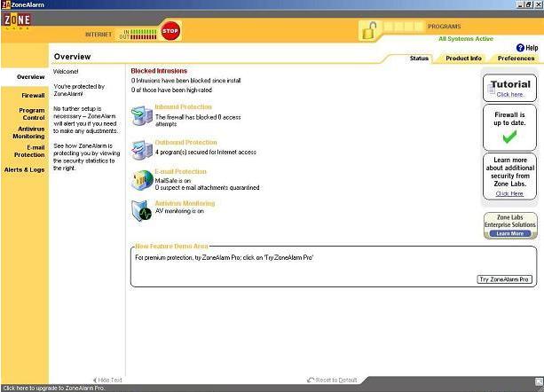
Task: Click the Tutorial document icon
Action: pos(492,89)
